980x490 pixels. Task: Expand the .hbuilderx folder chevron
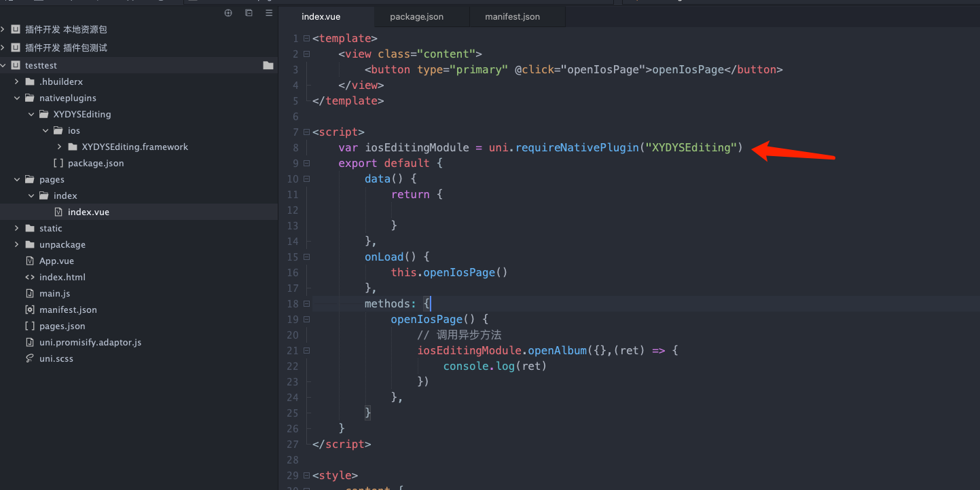click(x=17, y=81)
